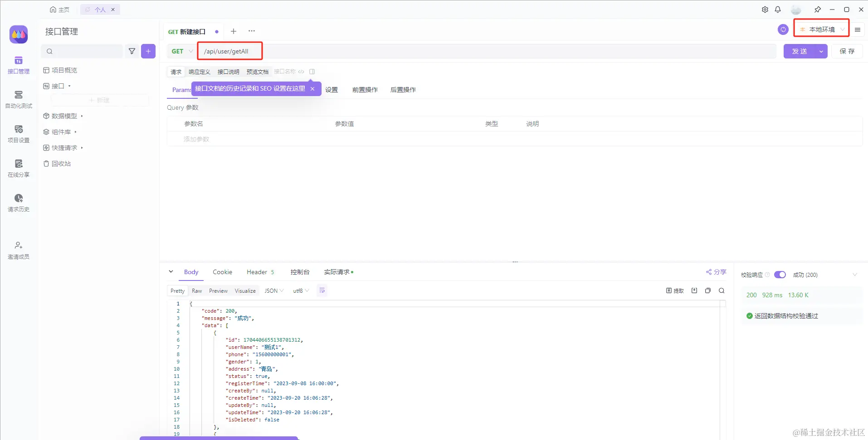Expand the 数据模型 tree node
This screenshot has width=868, height=440.
pos(82,116)
